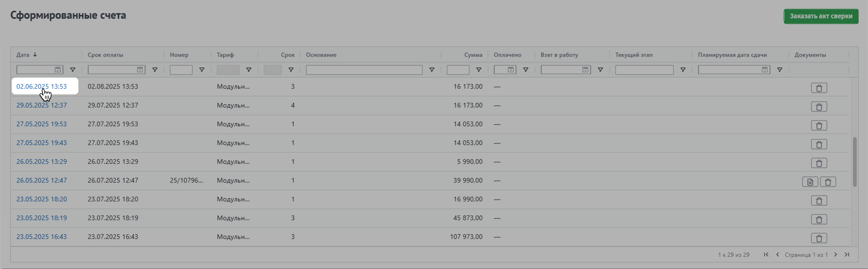Go to previous page of results
868x269 pixels.
777,254
